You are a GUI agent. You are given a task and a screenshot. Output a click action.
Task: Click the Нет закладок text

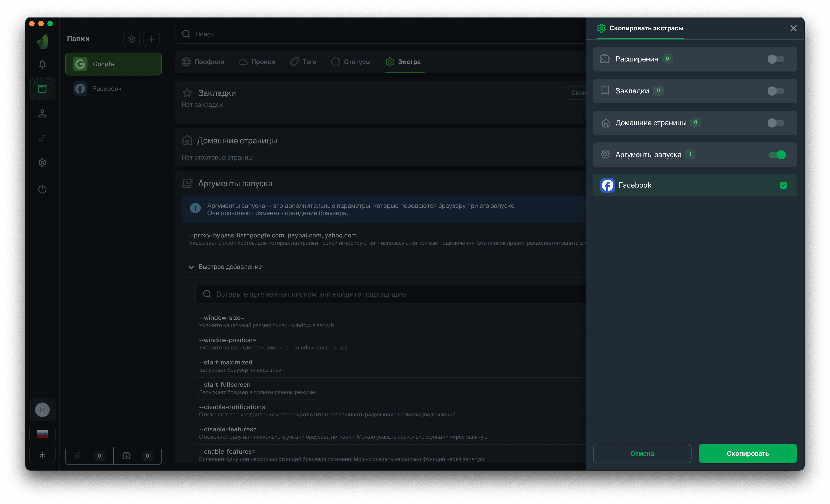(202, 105)
